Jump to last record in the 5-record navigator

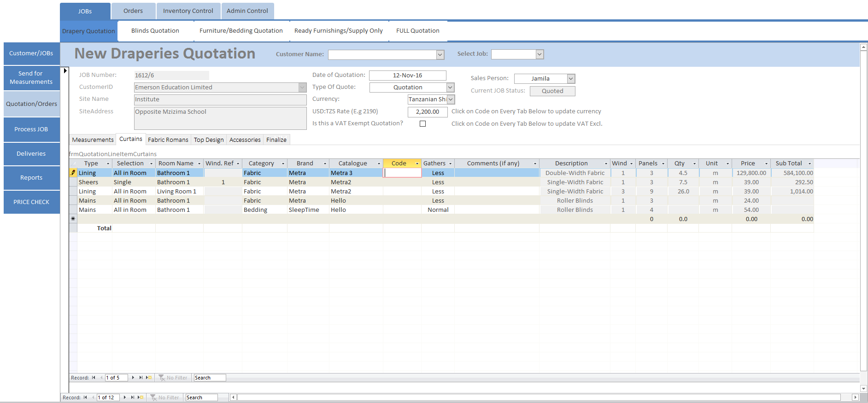coord(141,378)
